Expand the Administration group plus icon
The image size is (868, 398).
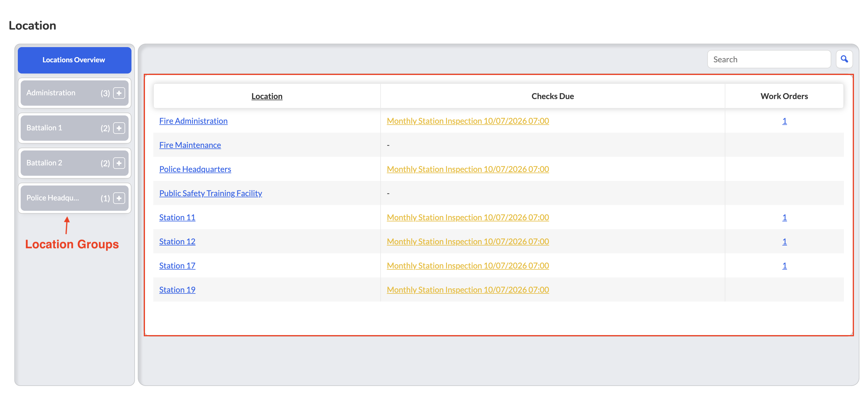click(x=119, y=93)
